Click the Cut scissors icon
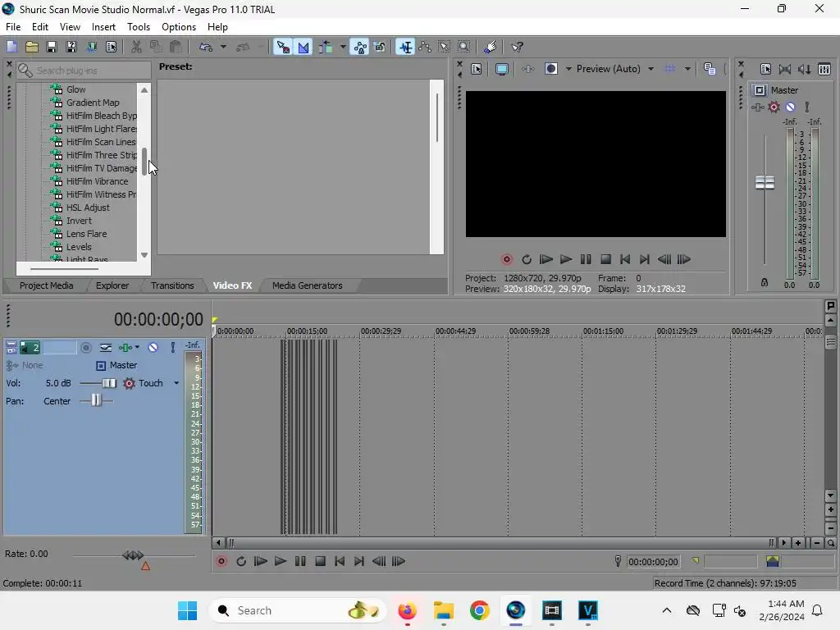840x630 pixels. coord(137,47)
